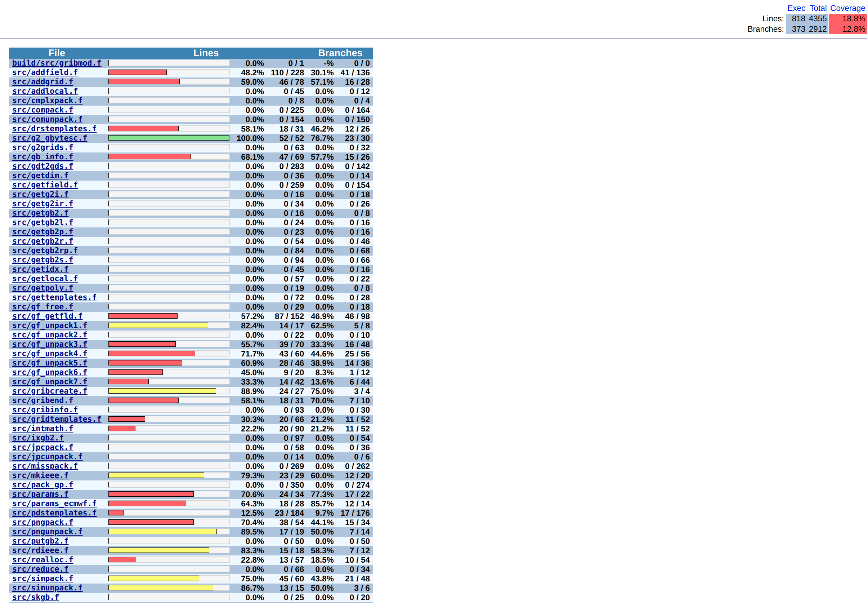Open src/pdstemplates.f coverage details
Viewport: 868px width, 603px height.
(x=54, y=513)
